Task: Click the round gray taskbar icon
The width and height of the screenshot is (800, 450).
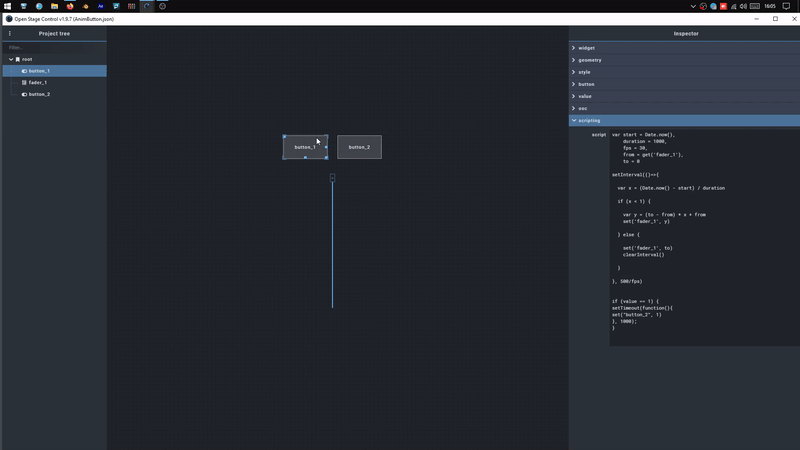Action: (162, 6)
